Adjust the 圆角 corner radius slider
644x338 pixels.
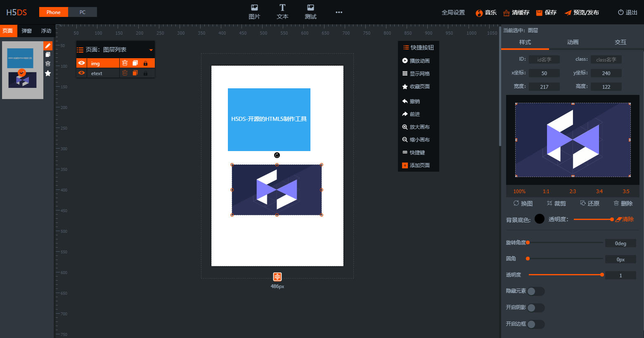pyautogui.click(x=566, y=259)
